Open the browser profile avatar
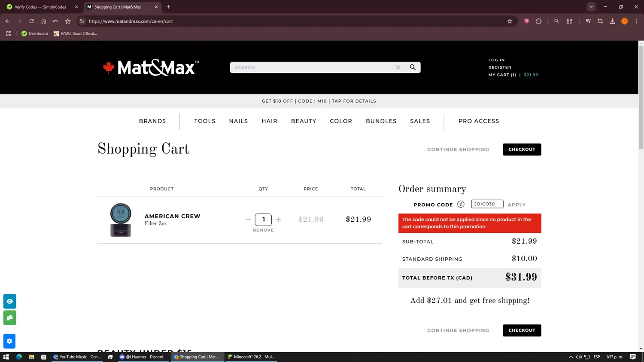 624,21
